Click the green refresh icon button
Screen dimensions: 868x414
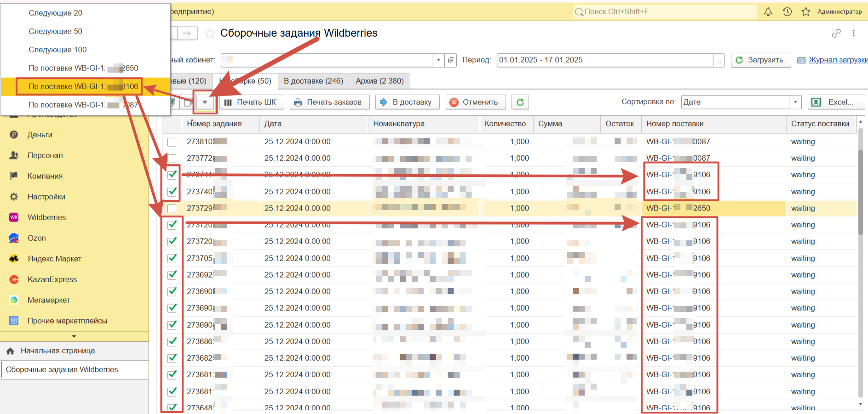pyautogui.click(x=520, y=102)
